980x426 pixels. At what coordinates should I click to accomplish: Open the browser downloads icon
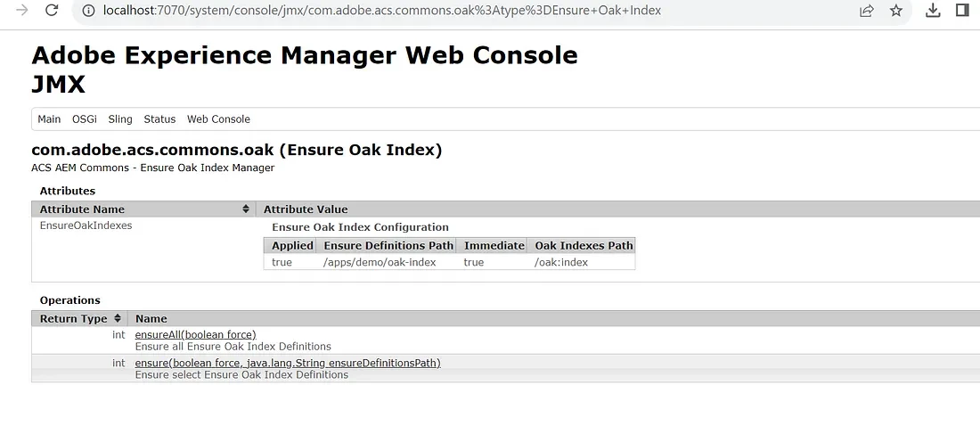933,11
